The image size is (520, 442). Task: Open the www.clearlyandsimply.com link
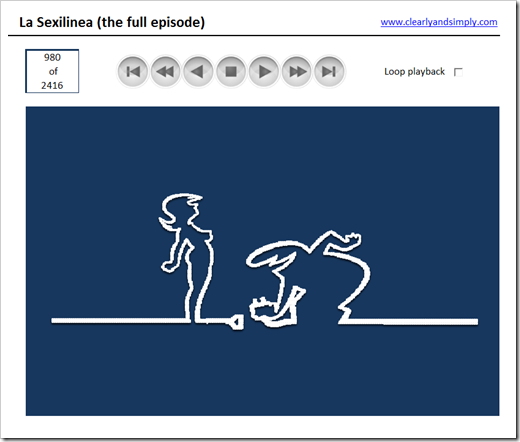coord(439,22)
